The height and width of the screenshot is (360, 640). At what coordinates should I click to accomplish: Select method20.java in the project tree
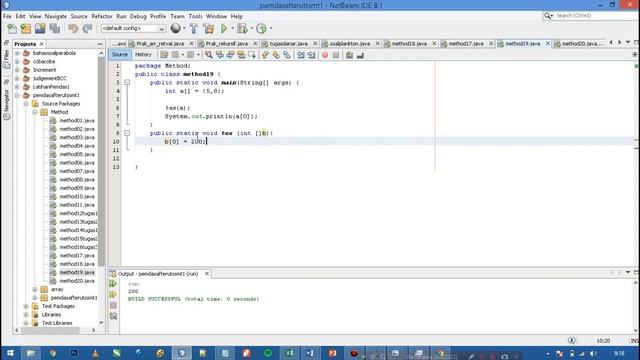click(77, 281)
